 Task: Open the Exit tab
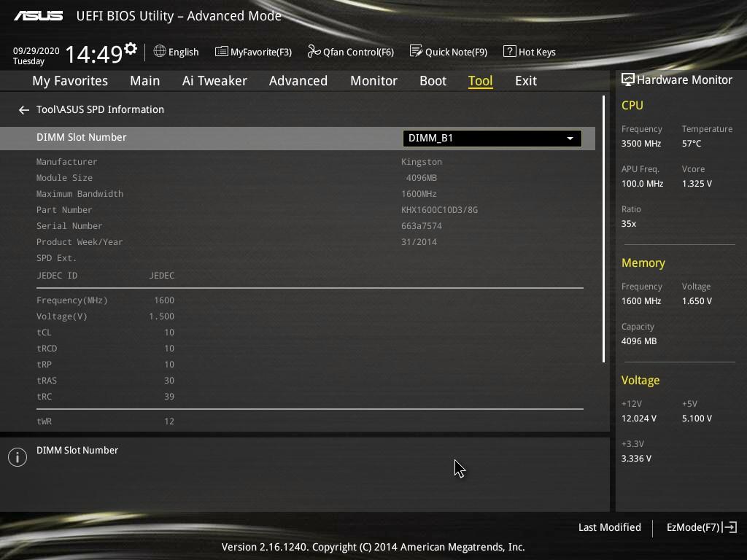click(x=526, y=81)
